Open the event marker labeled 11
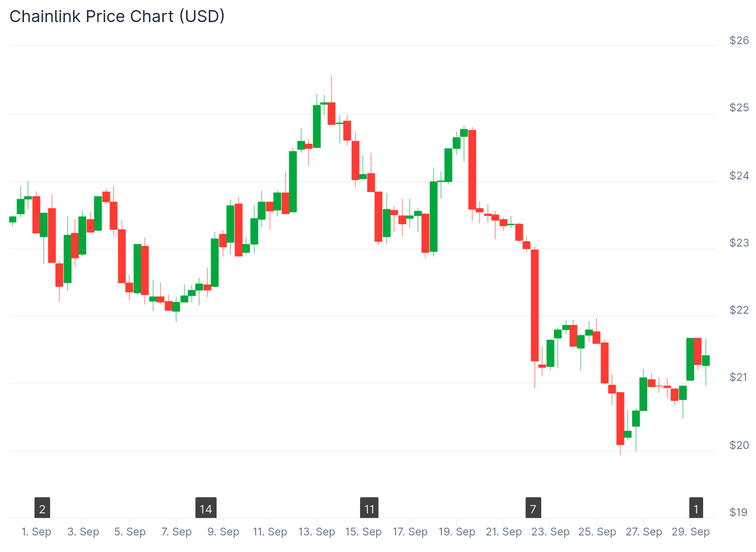The image size is (756, 552). [369, 508]
